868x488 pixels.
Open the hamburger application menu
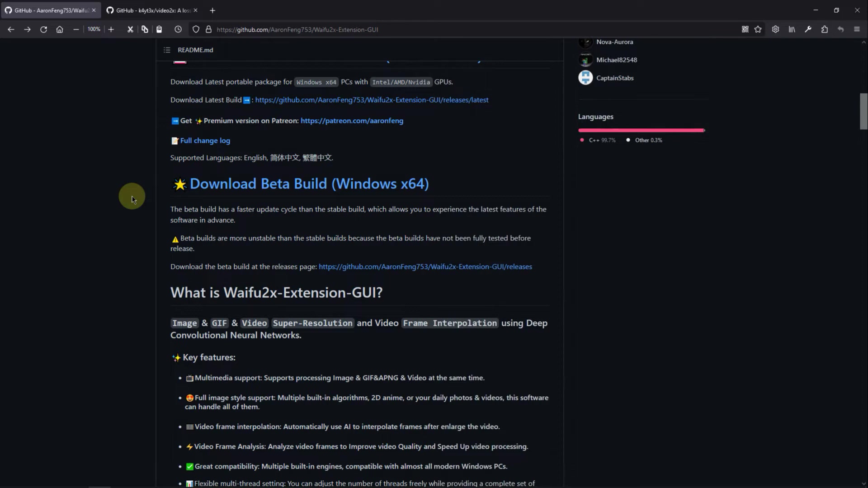(857, 29)
